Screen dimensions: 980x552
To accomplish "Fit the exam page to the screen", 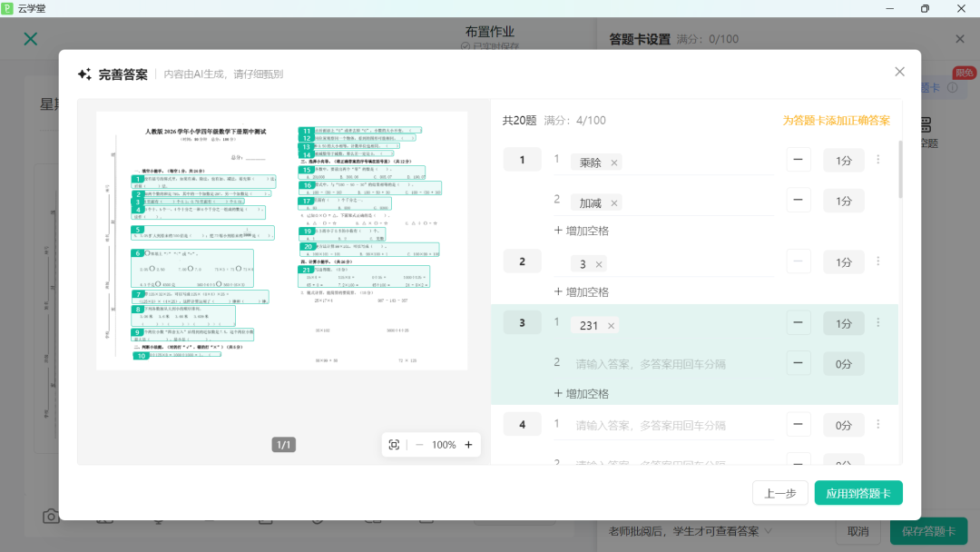I will 395,445.
